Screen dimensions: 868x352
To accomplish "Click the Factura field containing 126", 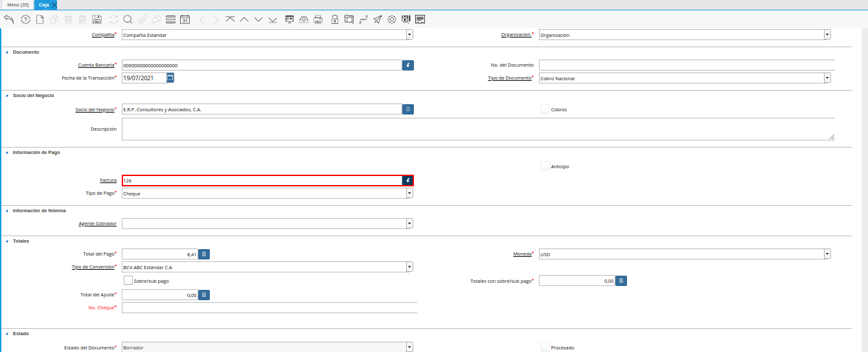I will pos(262,181).
